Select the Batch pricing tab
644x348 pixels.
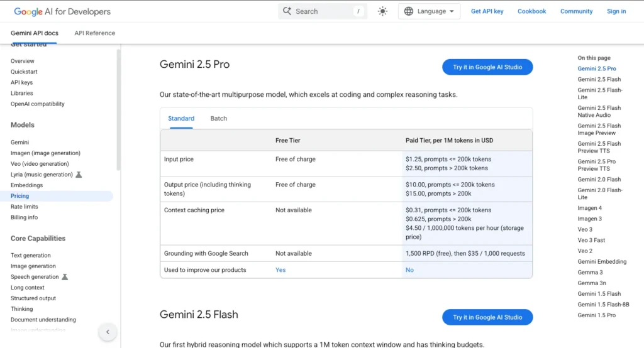pos(218,118)
